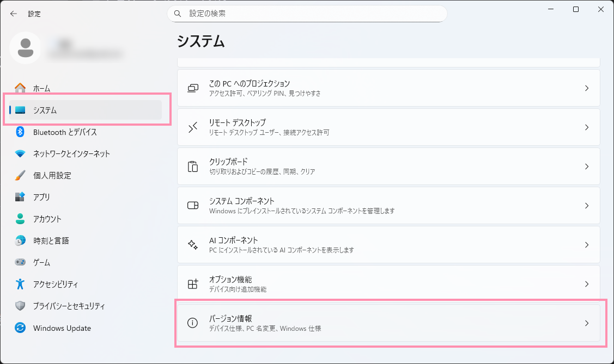Click the アカウント person icon
Viewport: 614px width, 364px height.
coord(20,219)
